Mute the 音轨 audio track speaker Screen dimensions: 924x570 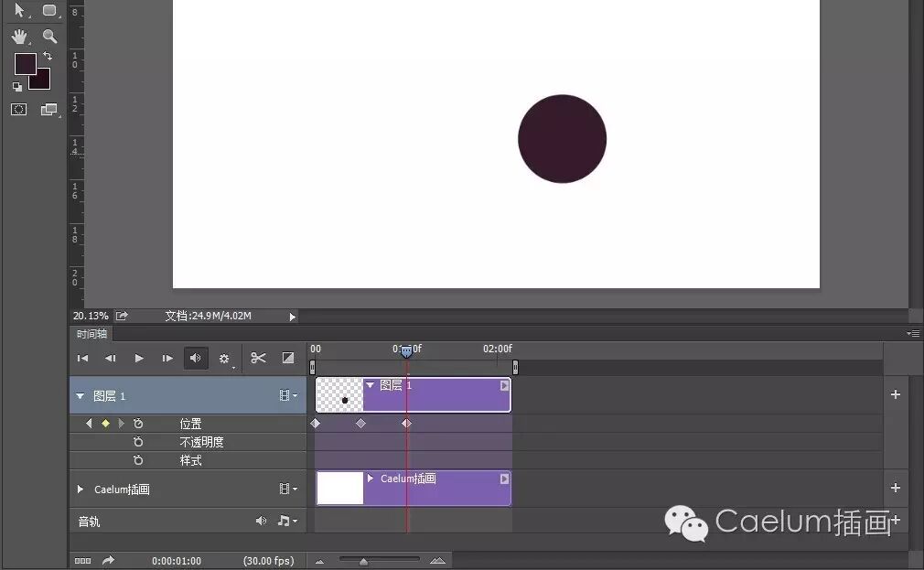point(259,520)
